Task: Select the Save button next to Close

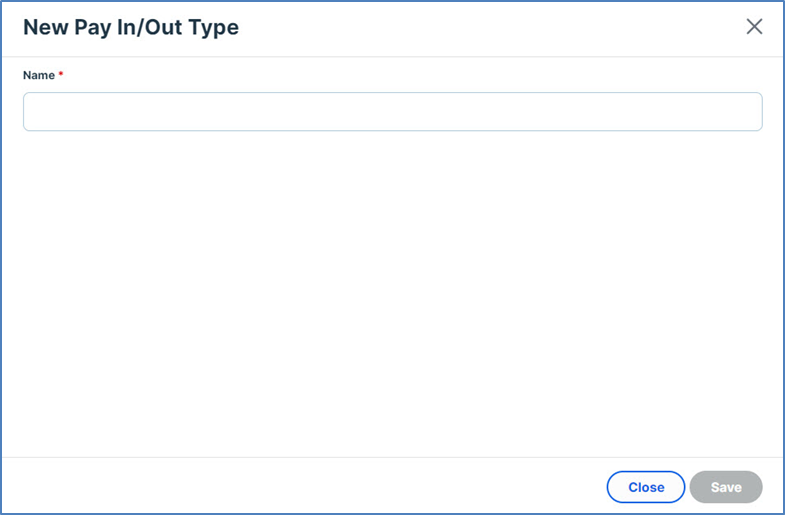Action: pyautogui.click(x=726, y=487)
